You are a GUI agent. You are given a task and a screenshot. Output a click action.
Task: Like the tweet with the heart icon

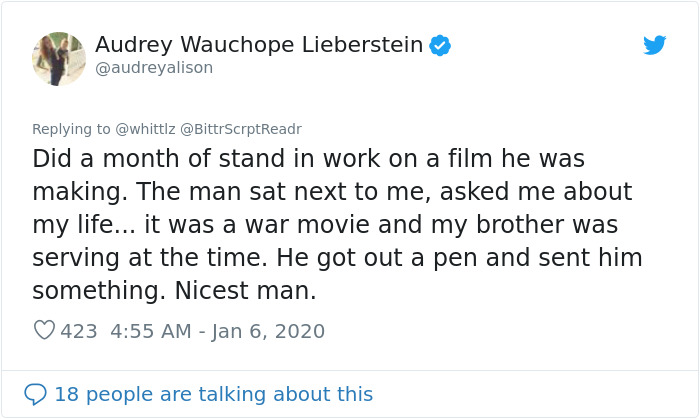44,330
